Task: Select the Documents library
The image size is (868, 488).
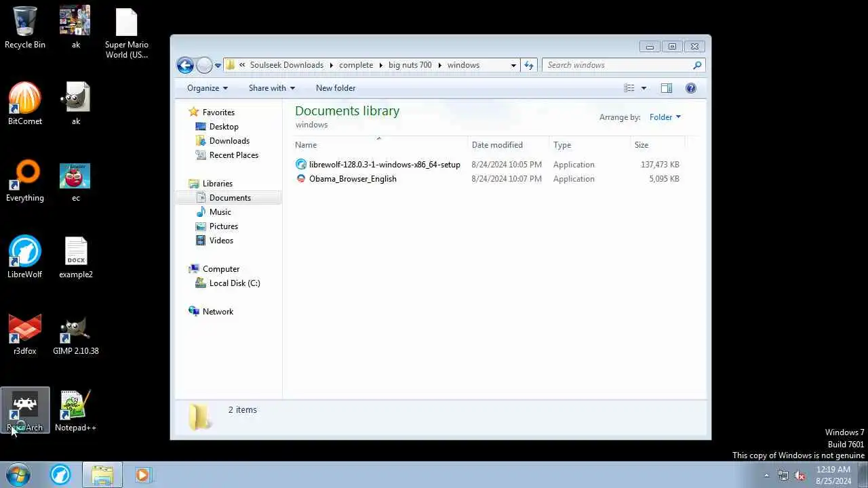Action: [x=230, y=198]
